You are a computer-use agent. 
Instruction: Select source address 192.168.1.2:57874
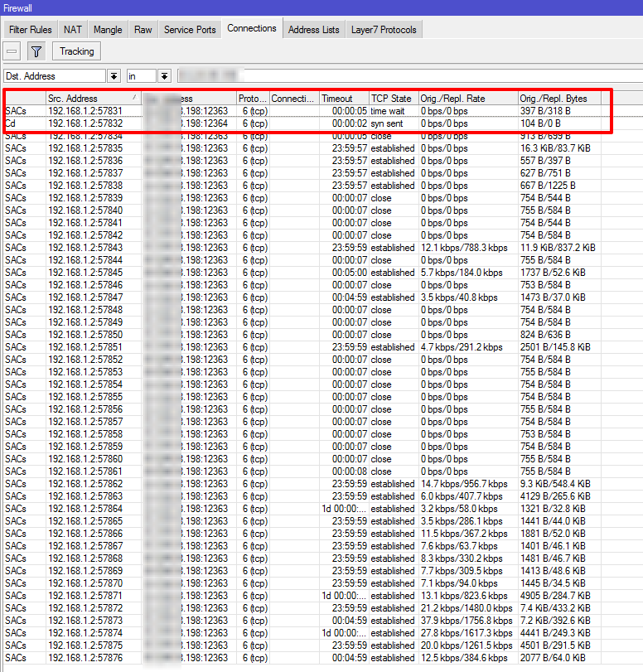(x=85, y=633)
